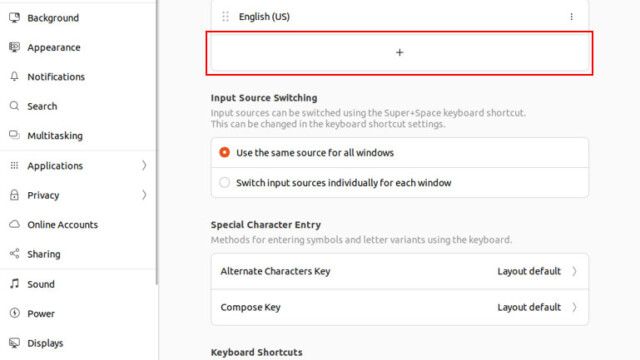Open the Alternate Characters Key chevron

pyautogui.click(x=574, y=271)
